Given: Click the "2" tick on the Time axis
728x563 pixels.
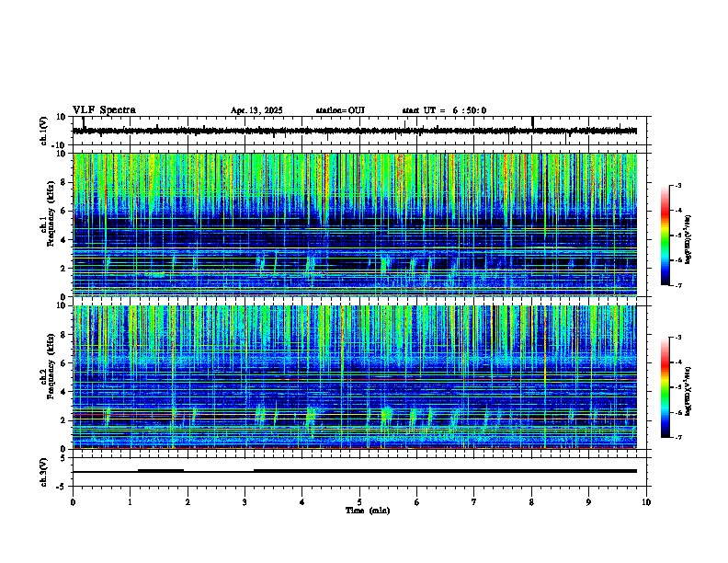Looking at the screenshot, I should click(188, 502).
